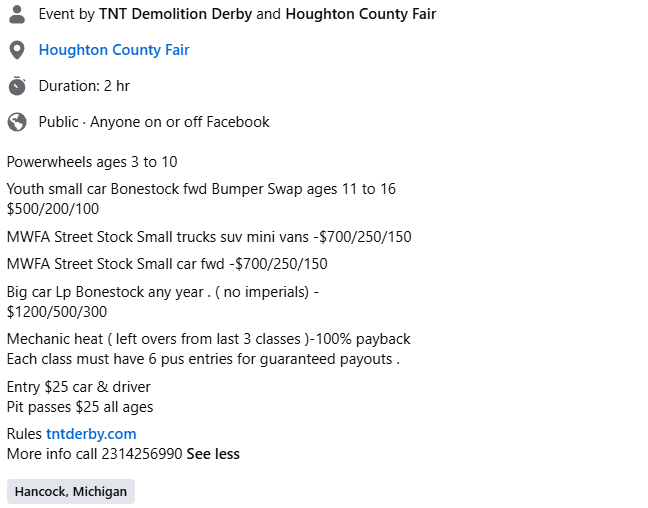Click MWFA Street Stock Small car fwd line
Viewport: 648px width, 508px height.
pyautogui.click(x=167, y=264)
